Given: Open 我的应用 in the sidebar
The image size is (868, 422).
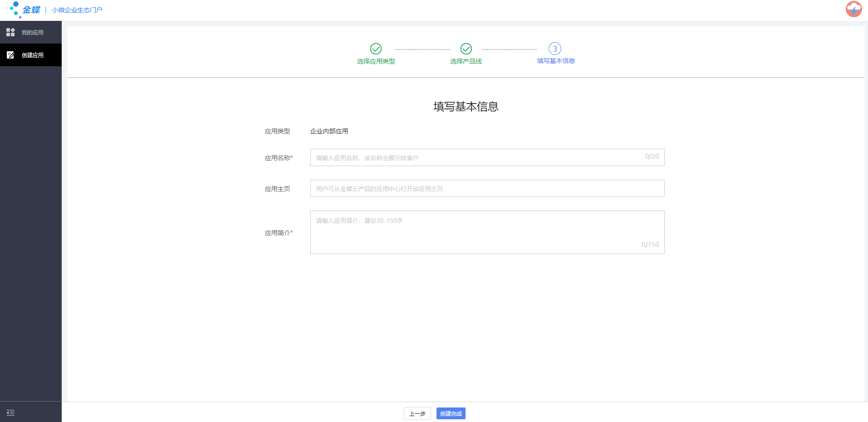Looking at the screenshot, I should pyautogui.click(x=33, y=33).
